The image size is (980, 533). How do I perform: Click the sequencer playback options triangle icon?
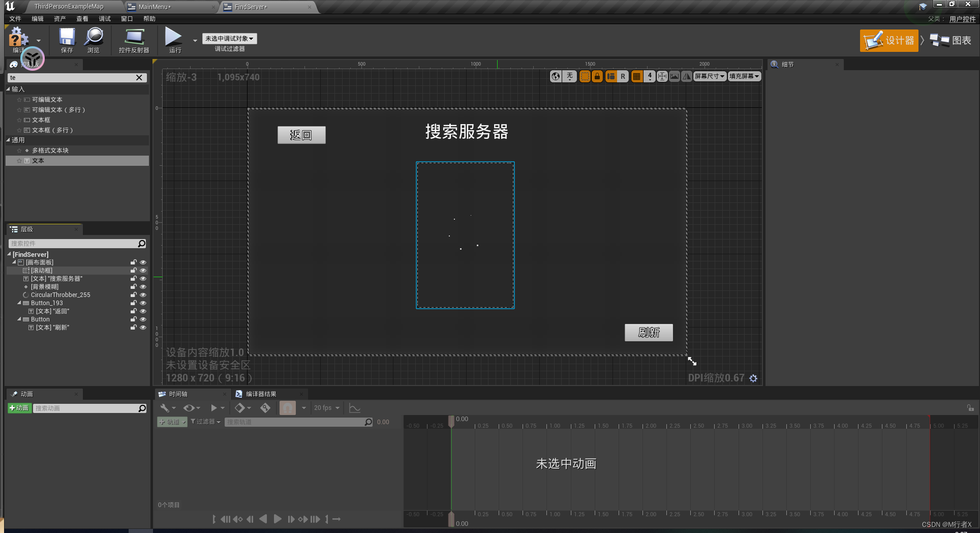click(214, 408)
